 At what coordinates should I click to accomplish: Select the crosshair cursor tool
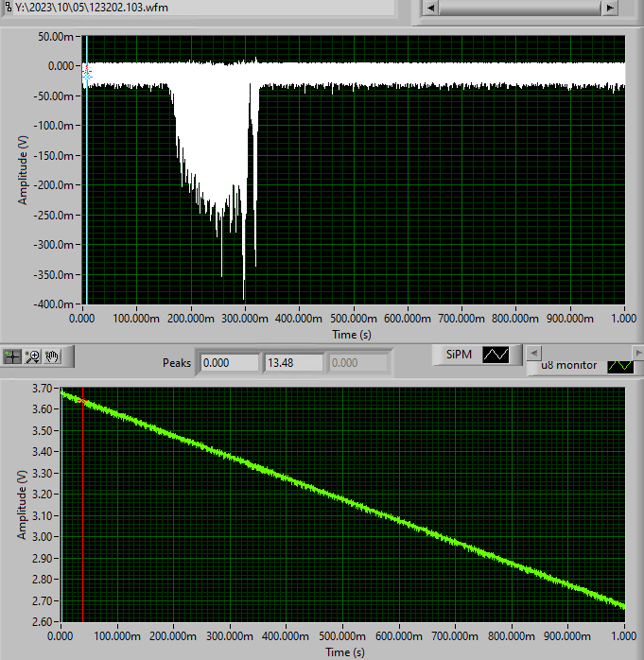(12, 356)
